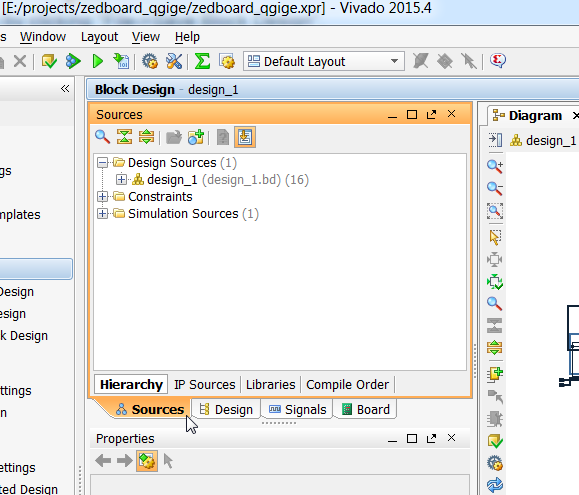Click the search magnifier in Sources toolbar
579x495 pixels.
pyautogui.click(x=102, y=137)
